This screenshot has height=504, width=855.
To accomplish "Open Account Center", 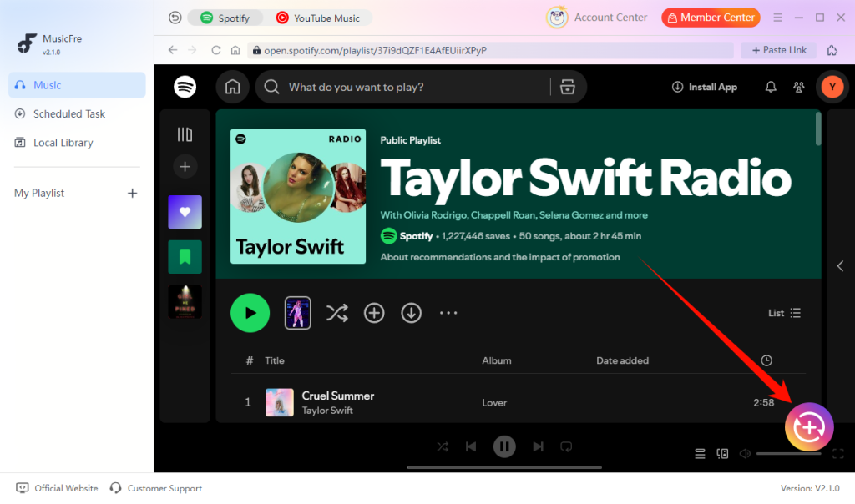I will tap(596, 18).
